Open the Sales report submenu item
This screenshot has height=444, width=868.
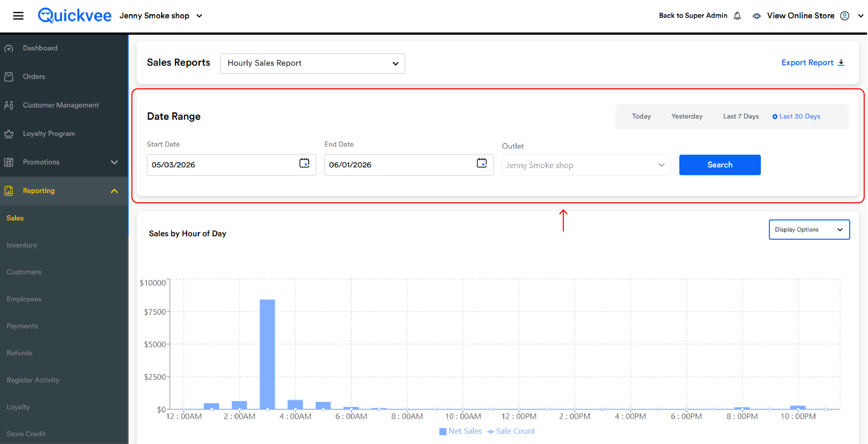[x=15, y=218]
